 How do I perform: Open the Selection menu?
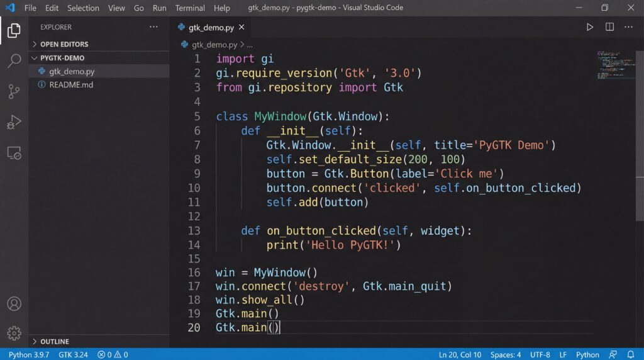tap(83, 8)
